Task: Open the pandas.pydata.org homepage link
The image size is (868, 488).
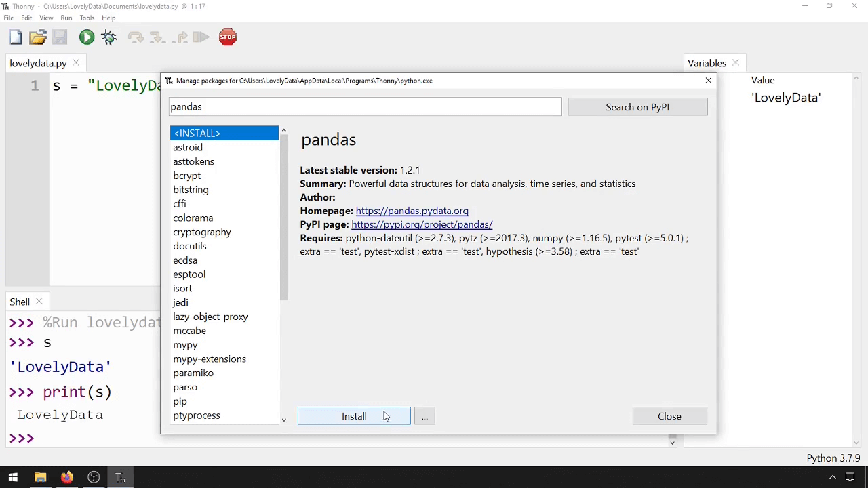Action: point(412,211)
